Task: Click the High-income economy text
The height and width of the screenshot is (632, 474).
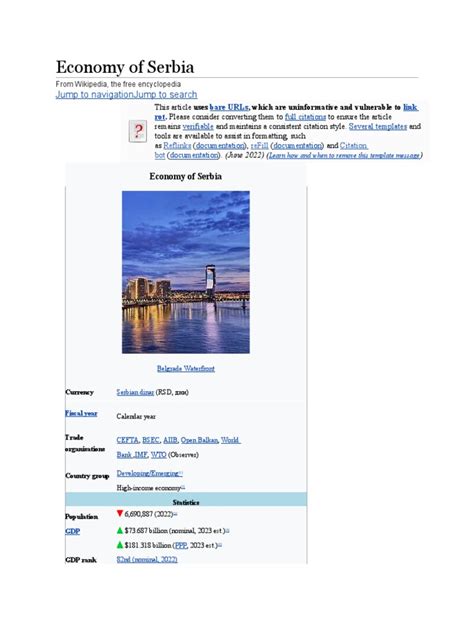Action: 148,488
